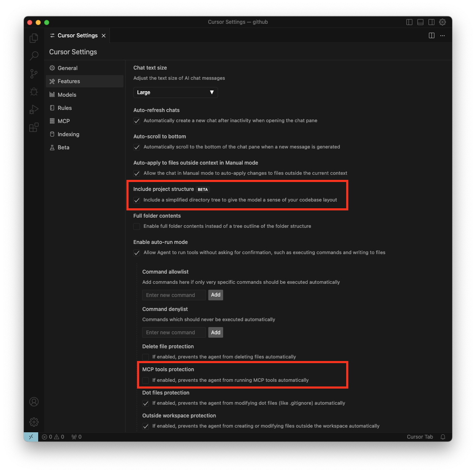Click Add next to Command allowlist

tap(216, 295)
